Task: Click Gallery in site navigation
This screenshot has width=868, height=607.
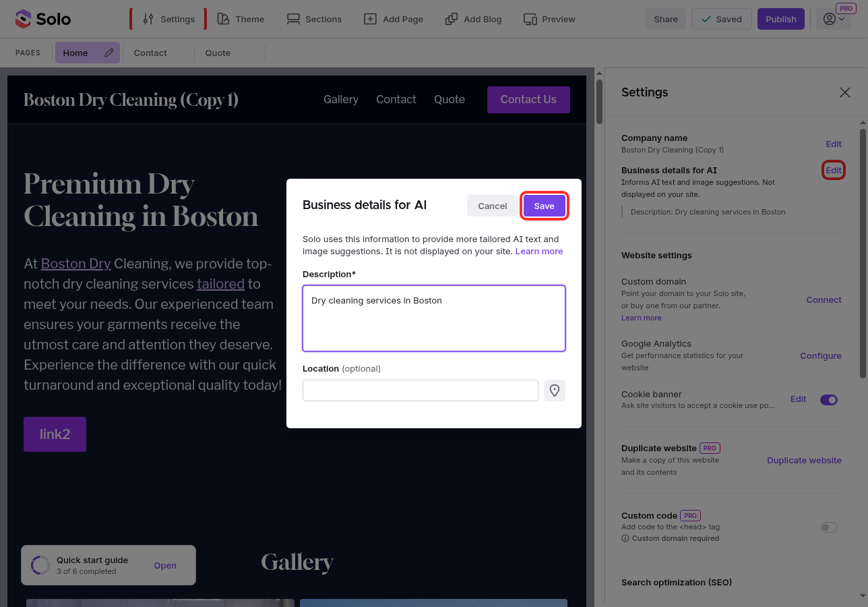Action: click(341, 99)
